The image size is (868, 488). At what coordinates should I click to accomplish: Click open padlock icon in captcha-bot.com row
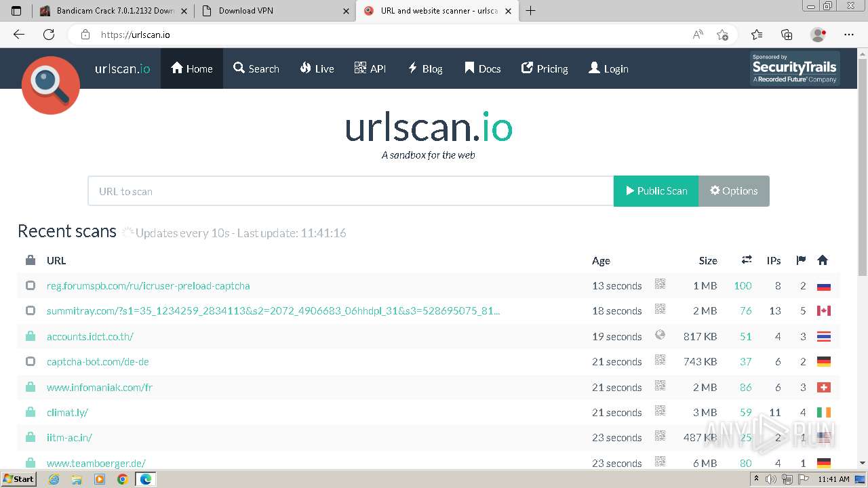point(31,361)
